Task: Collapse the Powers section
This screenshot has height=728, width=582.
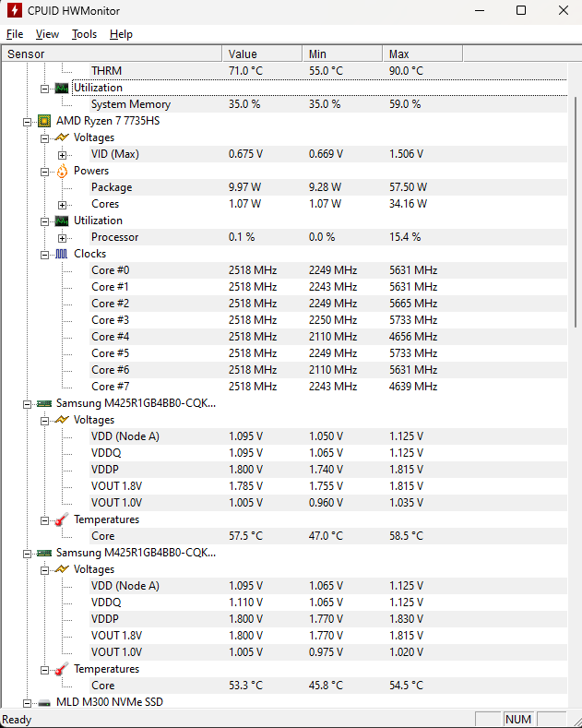Action: point(44,172)
